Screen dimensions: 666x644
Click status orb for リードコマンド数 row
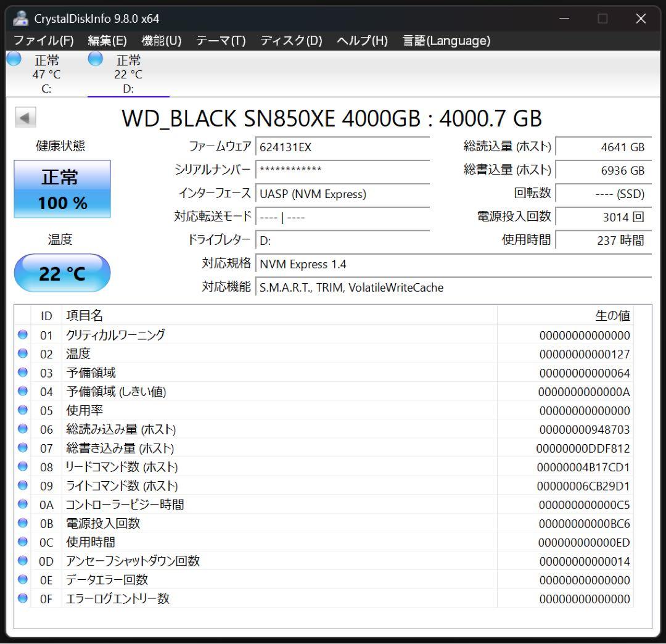pos(23,466)
